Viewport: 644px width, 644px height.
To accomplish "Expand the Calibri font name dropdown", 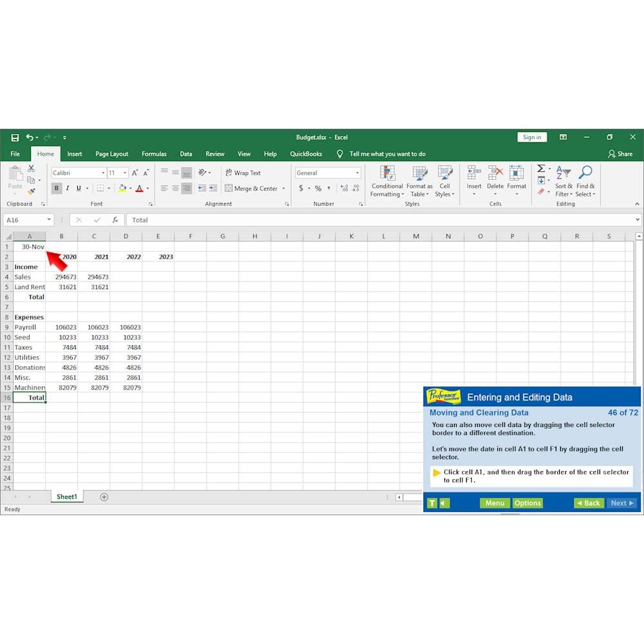I will (x=103, y=173).
